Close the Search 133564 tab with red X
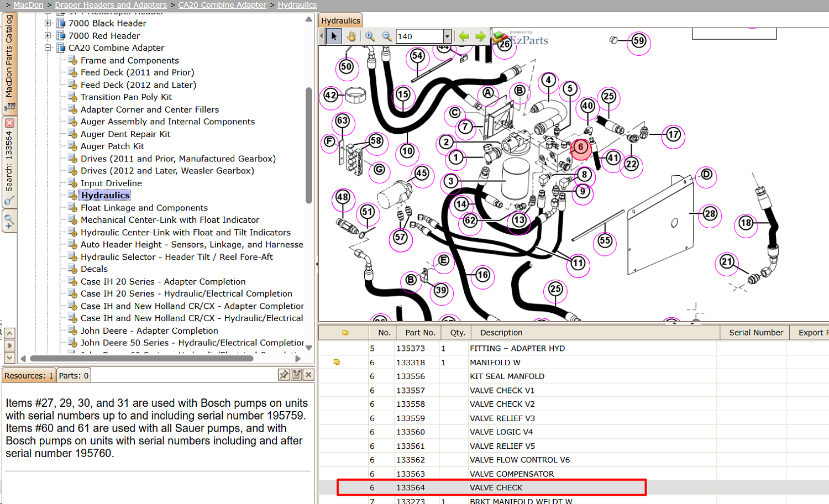Image resolution: width=829 pixels, height=504 pixels. [x=9, y=123]
